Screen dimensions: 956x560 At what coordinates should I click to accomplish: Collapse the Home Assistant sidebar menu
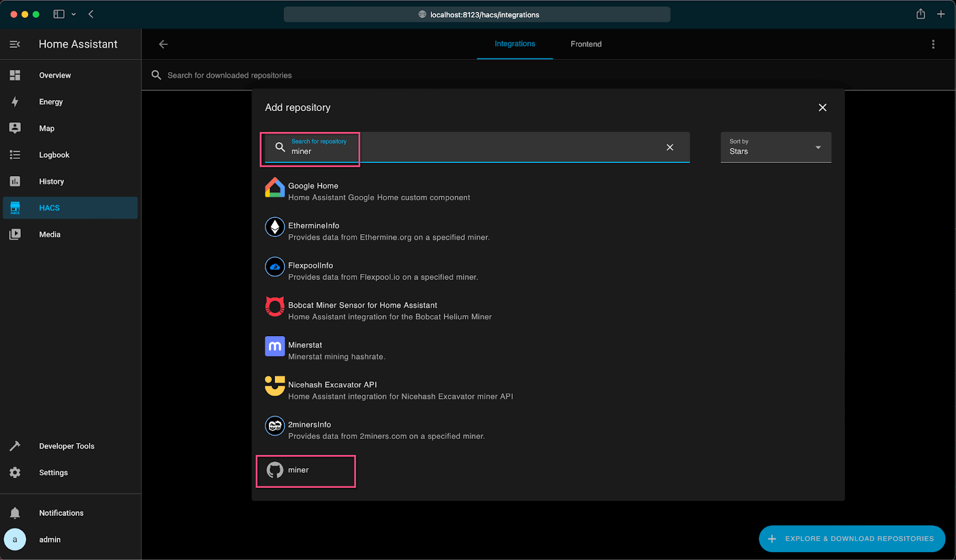coord(15,44)
